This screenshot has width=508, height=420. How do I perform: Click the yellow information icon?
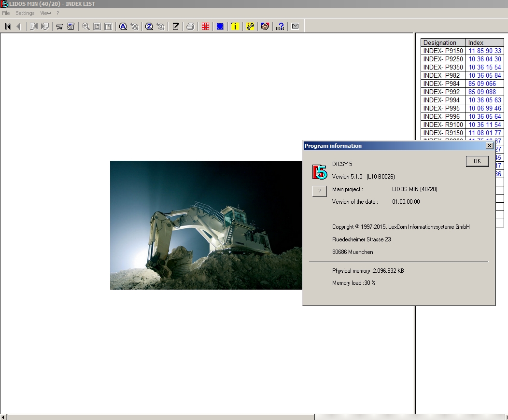[235, 27]
